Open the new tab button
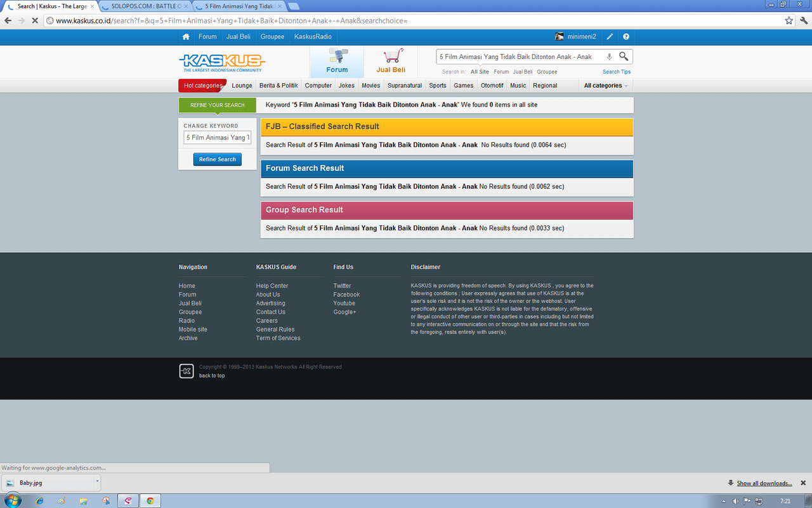This screenshot has width=812, height=508. (x=294, y=6)
